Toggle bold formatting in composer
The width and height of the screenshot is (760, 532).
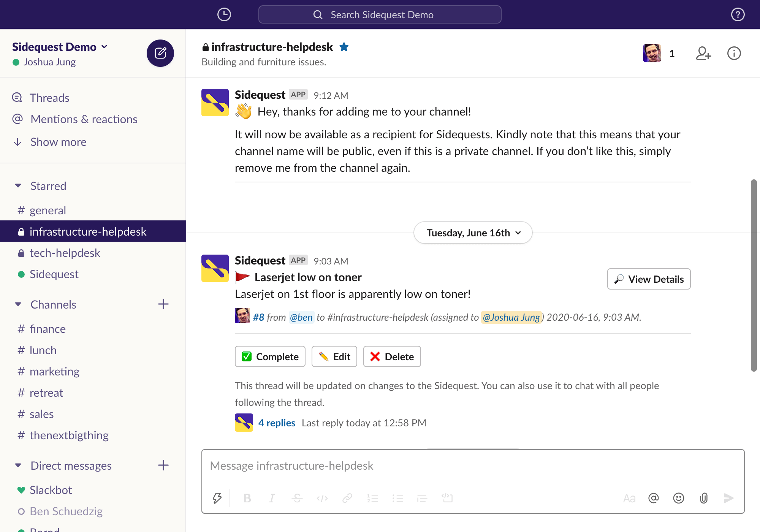pyautogui.click(x=247, y=498)
